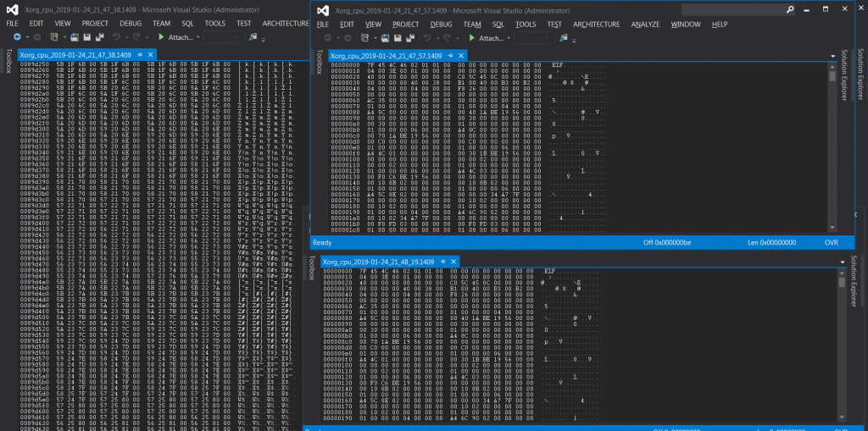Open SQL menu in left window
868x431 pixels.
187,23
